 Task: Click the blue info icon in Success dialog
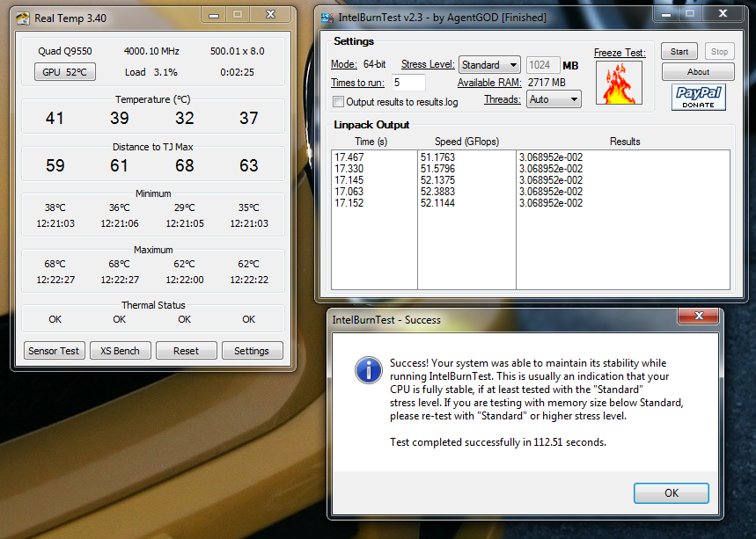coord(369,370)
